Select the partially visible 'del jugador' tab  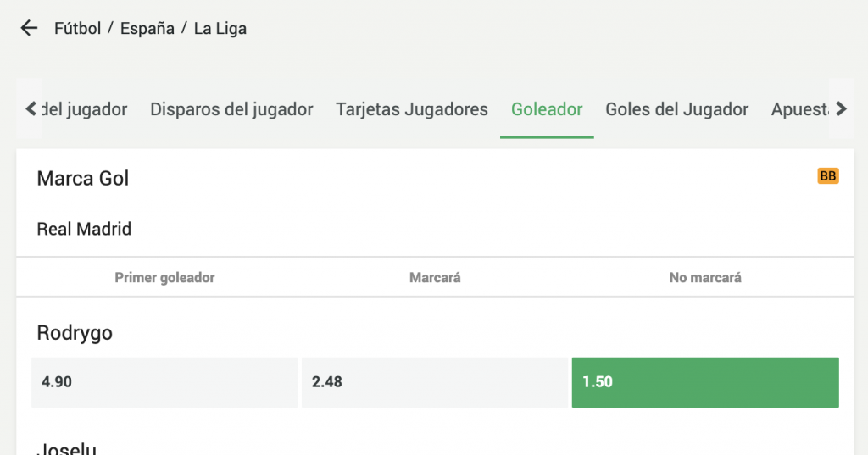point(85,109)
